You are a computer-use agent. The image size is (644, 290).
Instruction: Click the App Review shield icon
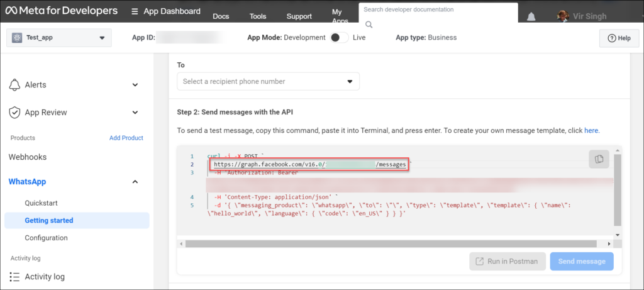click(14, 112)
